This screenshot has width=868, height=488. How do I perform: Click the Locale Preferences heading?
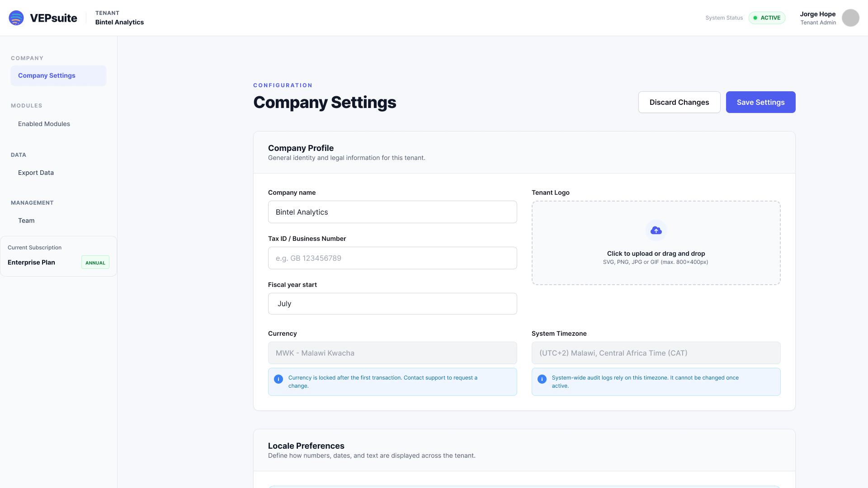(306, 446)
